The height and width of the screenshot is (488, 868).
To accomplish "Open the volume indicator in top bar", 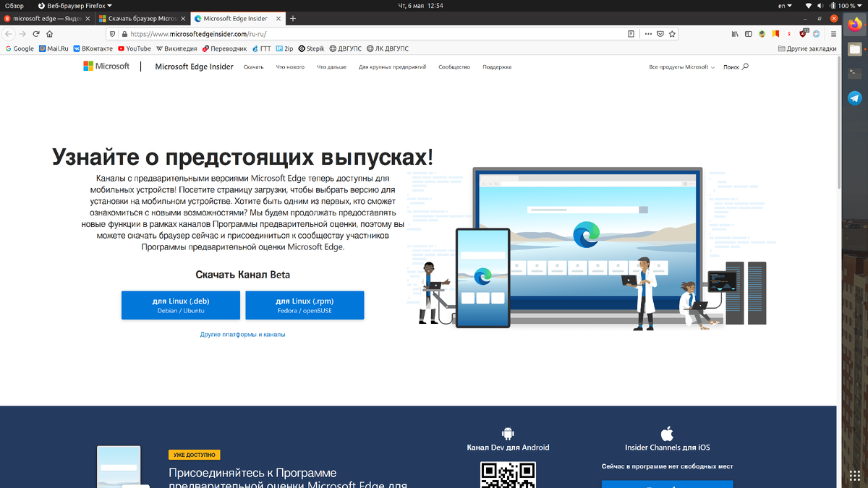I will 820,5.
